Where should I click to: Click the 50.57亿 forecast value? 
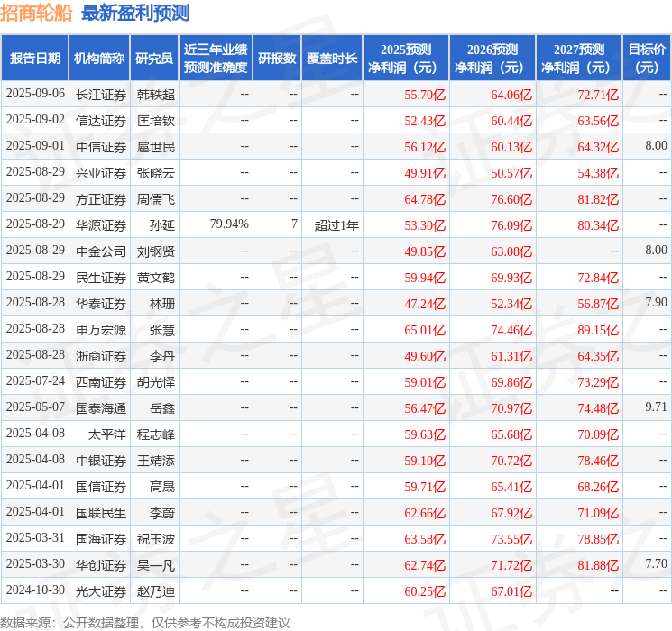coord(511,173)
